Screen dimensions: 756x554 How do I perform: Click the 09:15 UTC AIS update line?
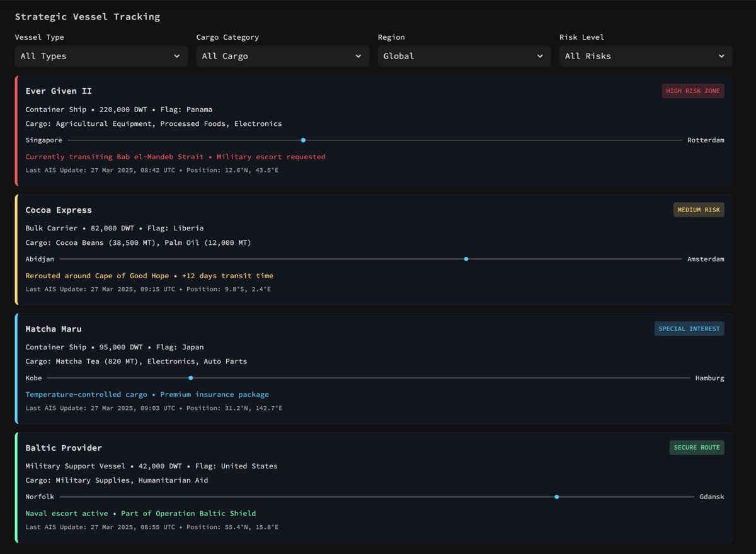[x=148, y=289]
